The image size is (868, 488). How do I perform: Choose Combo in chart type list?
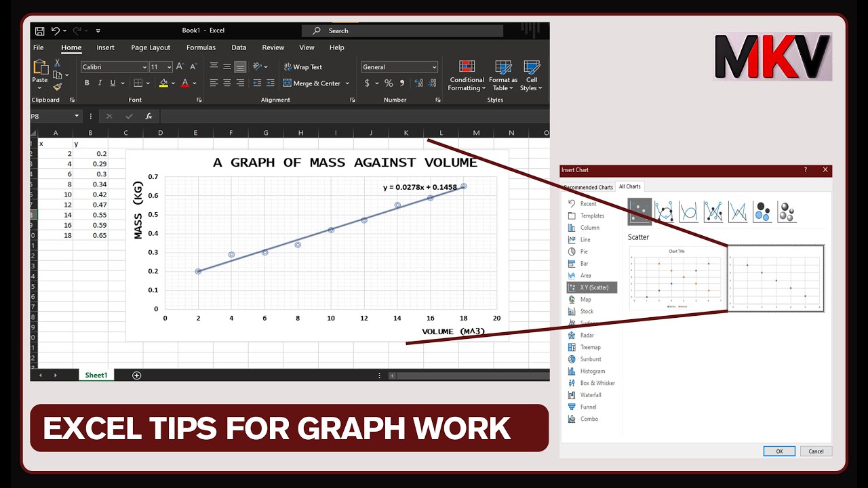click(x=589, y=419)
